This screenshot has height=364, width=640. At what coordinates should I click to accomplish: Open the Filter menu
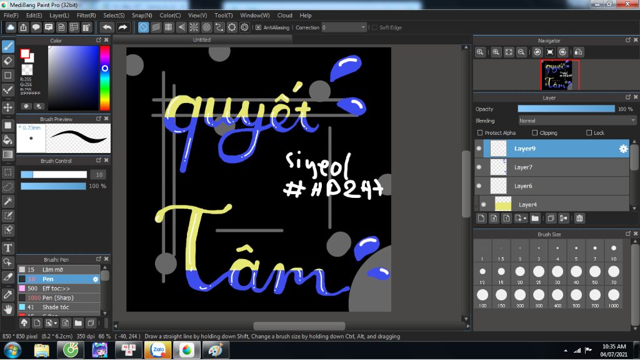click(86, 15)
